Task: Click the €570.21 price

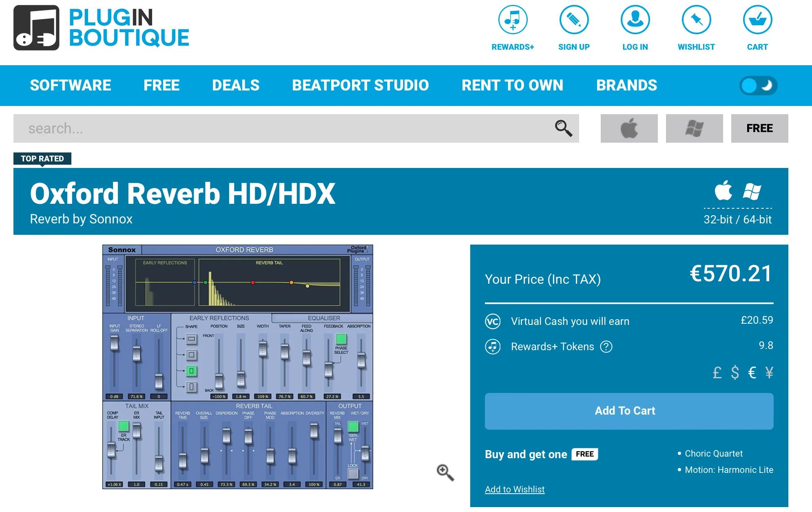Action: 731,273
